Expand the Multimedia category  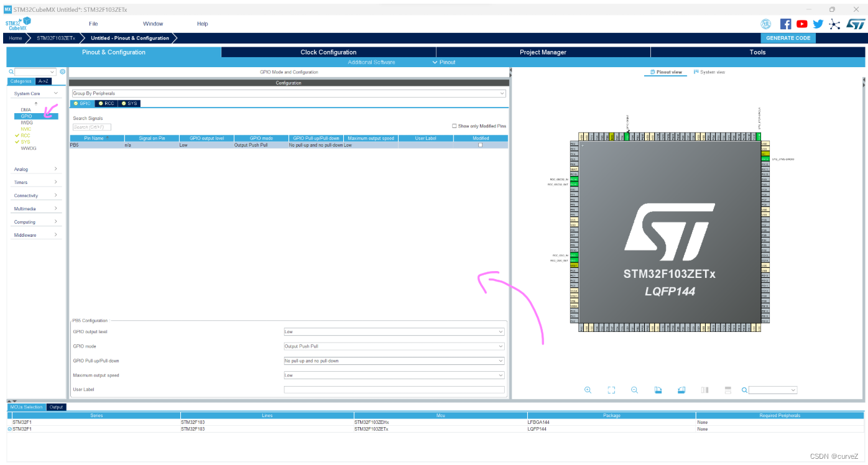55,209
